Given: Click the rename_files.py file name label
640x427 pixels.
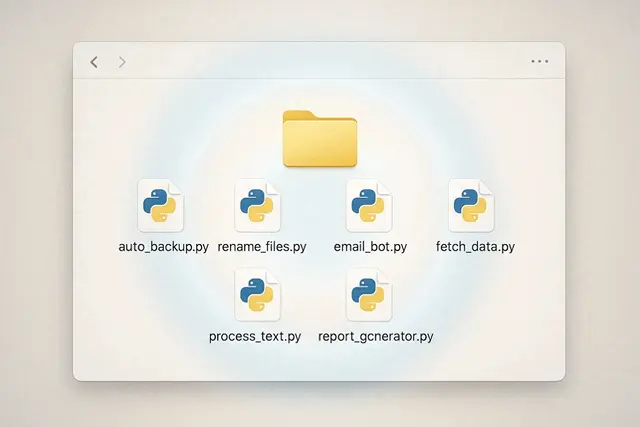Looking at the screenshot, I should point(262,247).
